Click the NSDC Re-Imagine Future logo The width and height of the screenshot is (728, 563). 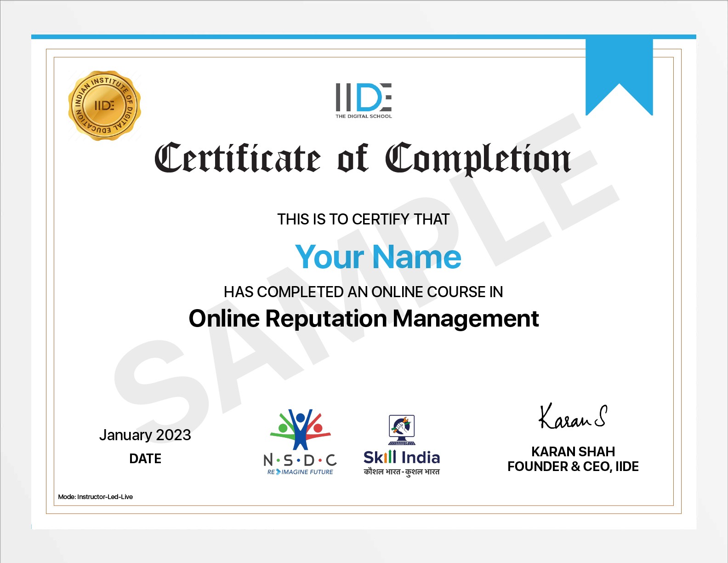click(x=300, y=442)
